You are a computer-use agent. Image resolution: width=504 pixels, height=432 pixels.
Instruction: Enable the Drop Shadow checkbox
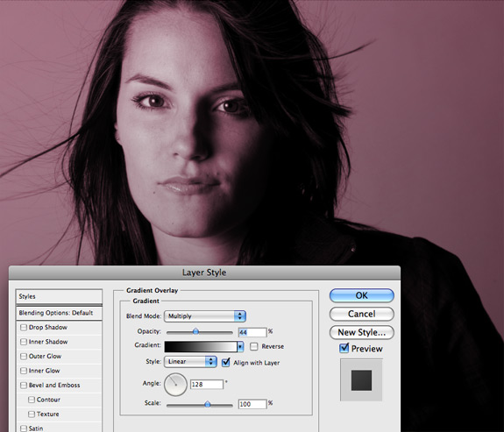tap(24, 327)
